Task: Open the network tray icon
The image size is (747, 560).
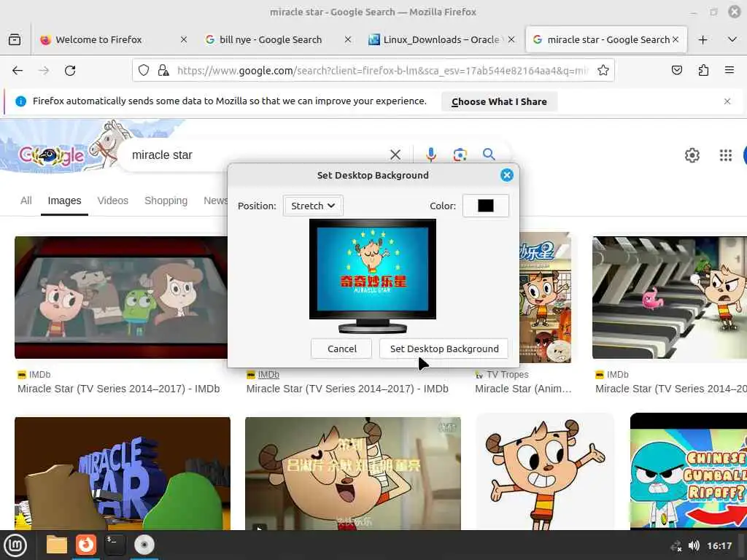Action: pyautogui.click(x=676, y=545)
